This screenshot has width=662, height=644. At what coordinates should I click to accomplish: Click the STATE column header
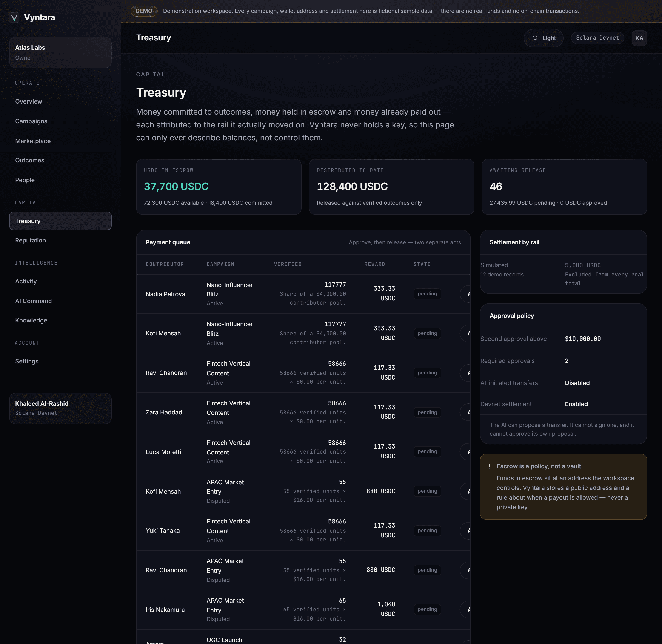(422, 264)
